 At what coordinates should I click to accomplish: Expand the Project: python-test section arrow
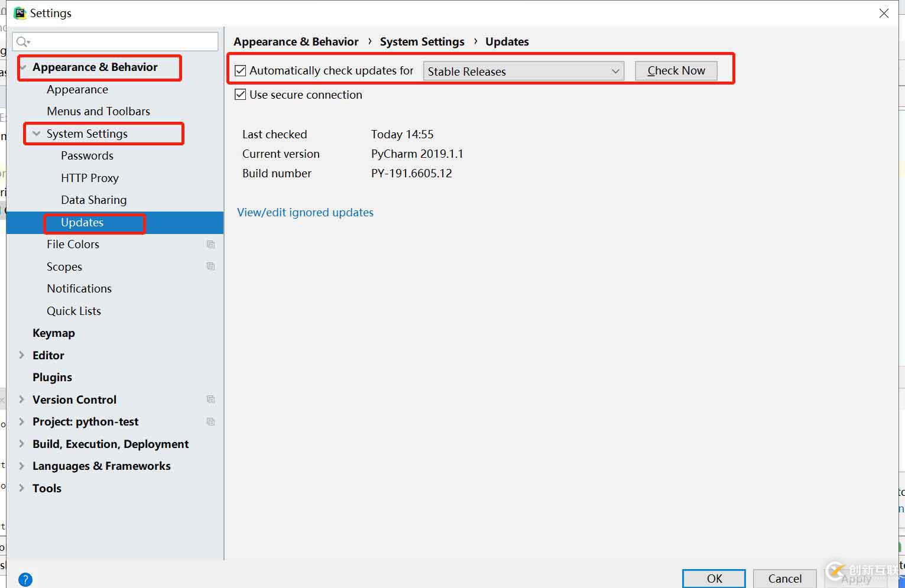pos(22,421)
